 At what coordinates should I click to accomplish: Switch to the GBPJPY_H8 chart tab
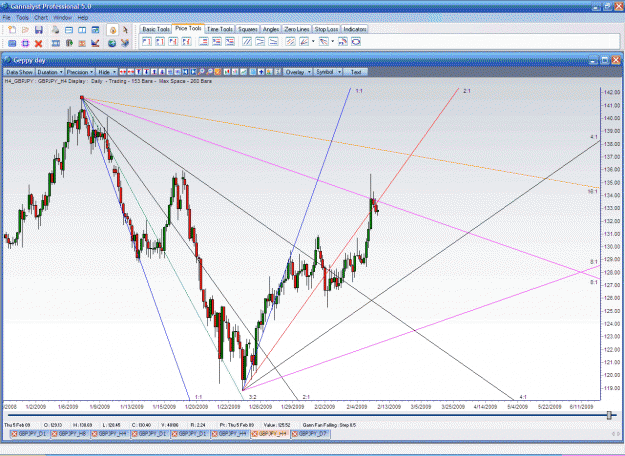pos(70,434)
